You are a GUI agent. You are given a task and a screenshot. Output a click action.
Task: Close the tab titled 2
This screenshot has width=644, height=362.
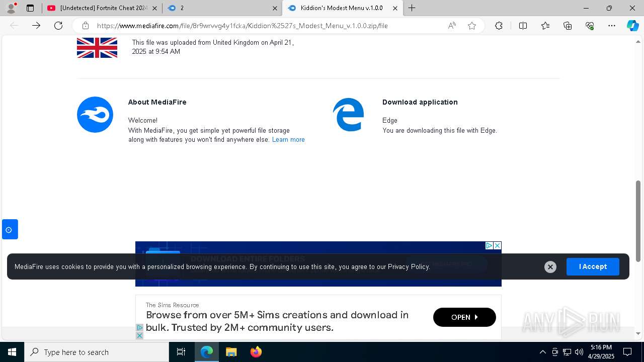tap(275, 8)
